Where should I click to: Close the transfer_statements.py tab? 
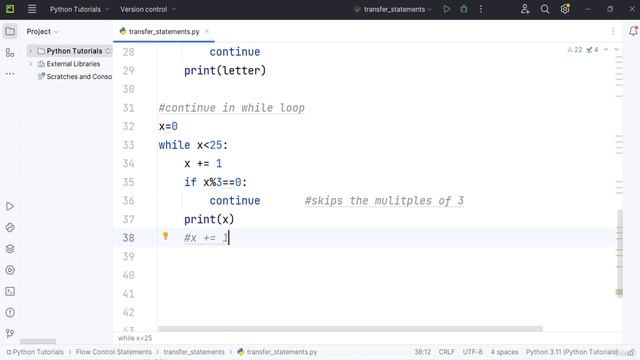(207, 31)
